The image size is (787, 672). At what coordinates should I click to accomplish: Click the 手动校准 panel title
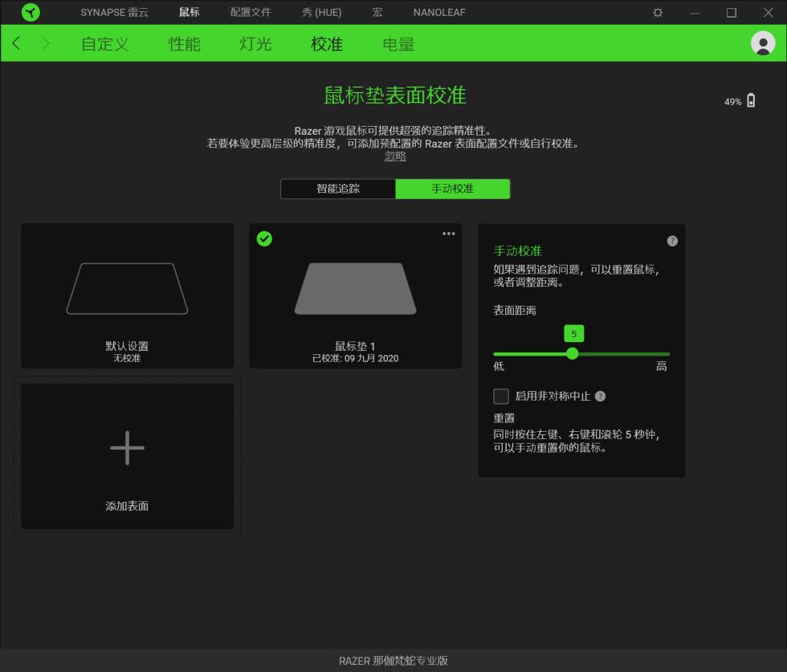tap(518, 251)
